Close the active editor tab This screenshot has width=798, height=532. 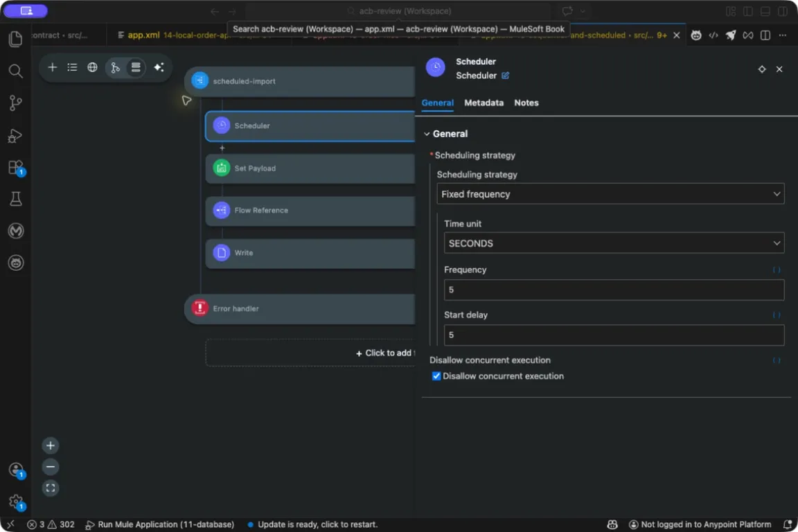[676, 35]
